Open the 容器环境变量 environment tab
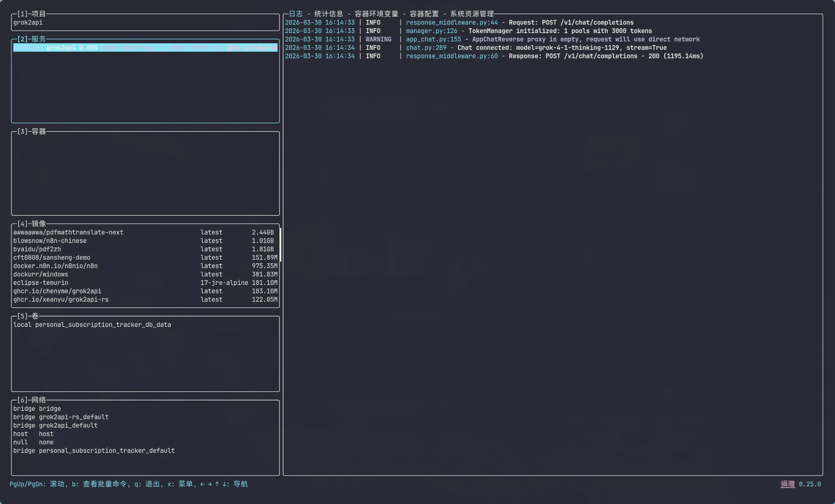835x504 pixels. click(x=376, y=14)
